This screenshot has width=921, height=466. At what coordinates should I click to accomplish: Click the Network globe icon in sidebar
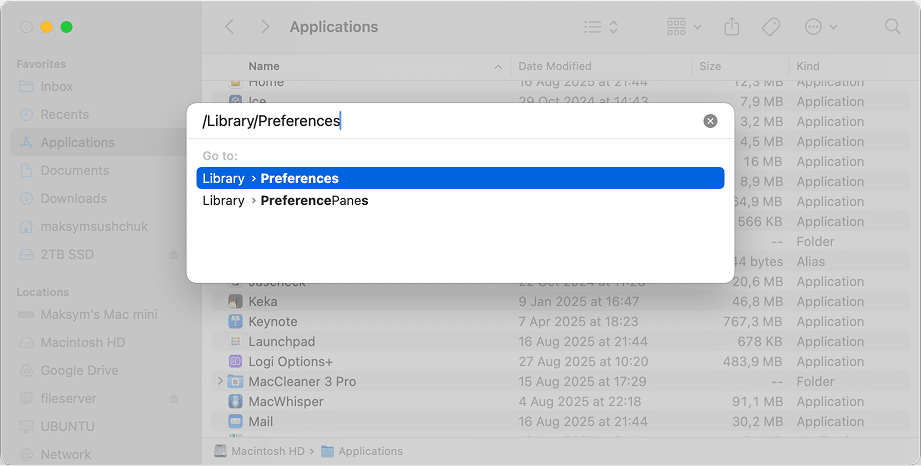coord(26,454)
